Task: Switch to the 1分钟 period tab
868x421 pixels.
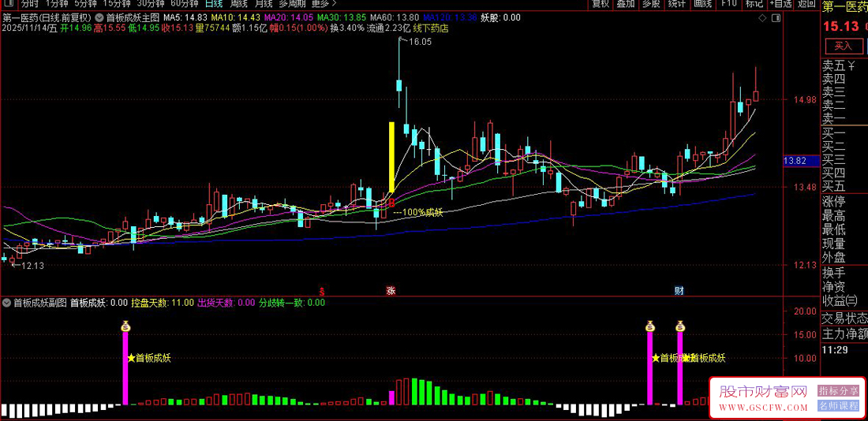Action: pyautogui.click(x=57, y=4)
